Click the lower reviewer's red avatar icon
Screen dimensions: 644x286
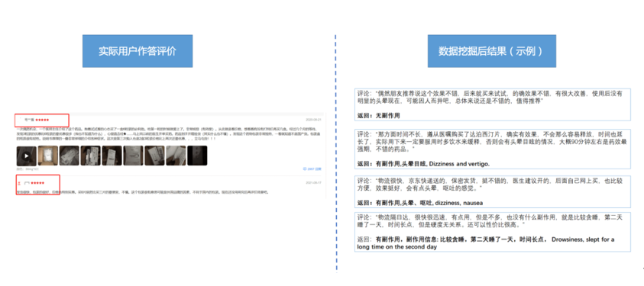tap(18, 183)
